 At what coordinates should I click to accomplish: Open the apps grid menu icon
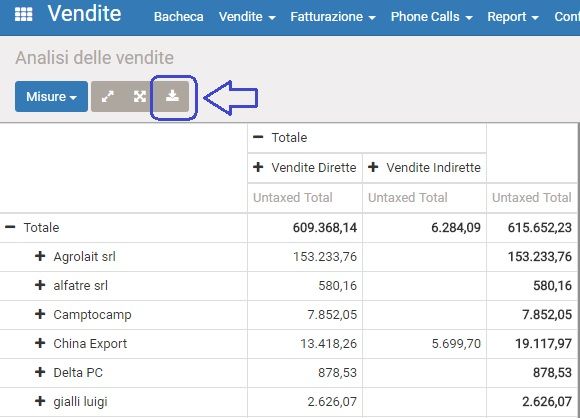(24, 14)
